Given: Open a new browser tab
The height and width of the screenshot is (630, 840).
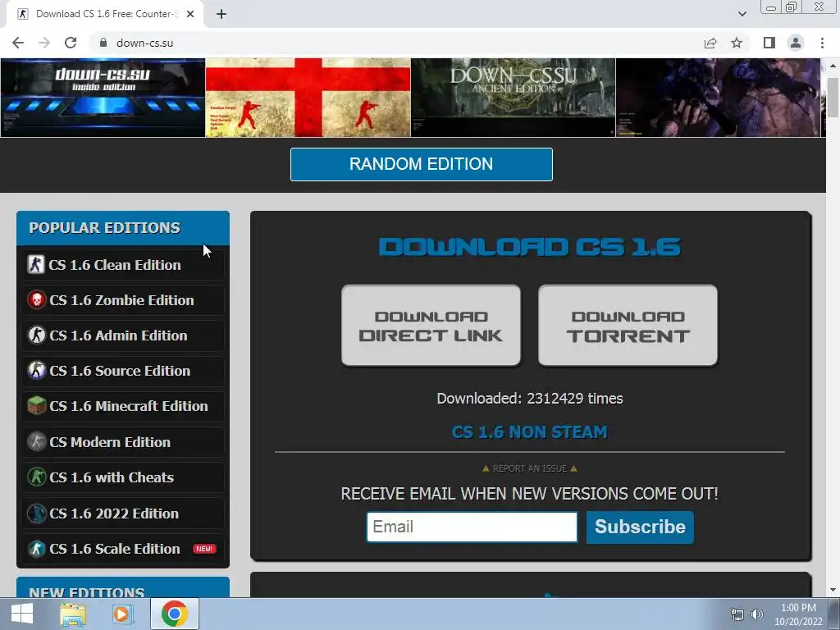Looking at the screenshot, I should (x=221, y=14).
